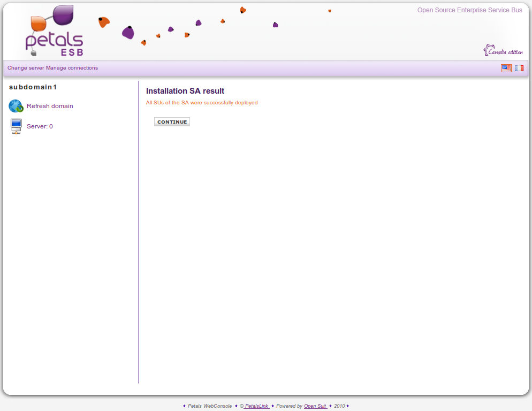Open the PetalsLink footer link
The height and width of the screenshot is (411, 532).
[256, 406]
